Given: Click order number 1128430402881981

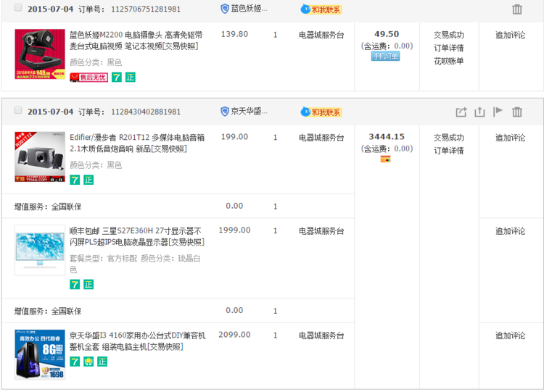Looking at the screenshot, I should (146, 112).
